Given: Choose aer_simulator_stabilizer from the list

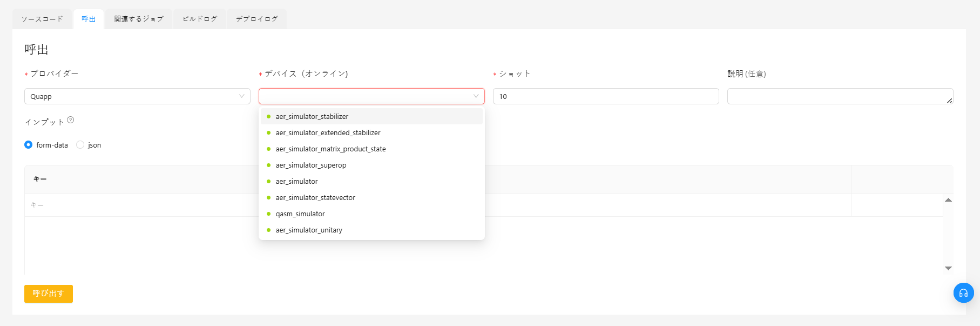Looking at the screenshot, I should point(312,116).
